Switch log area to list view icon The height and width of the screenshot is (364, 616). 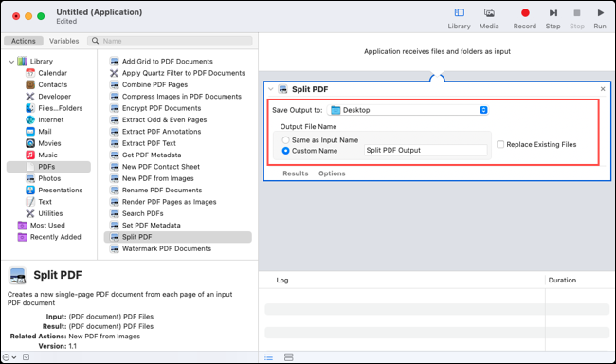click(x=269, y=357)
